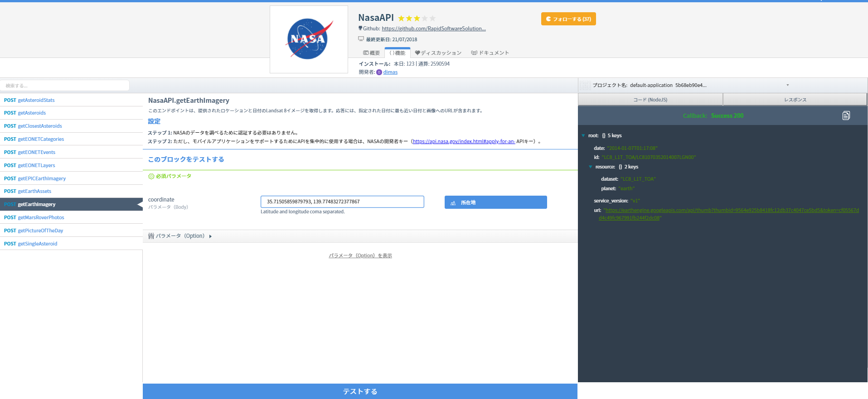Viewport: 868px width, 399px height.
Task: Click the パラメータ (Option) を表示 link
Action: pyautogui.click(x=360, y=255)
